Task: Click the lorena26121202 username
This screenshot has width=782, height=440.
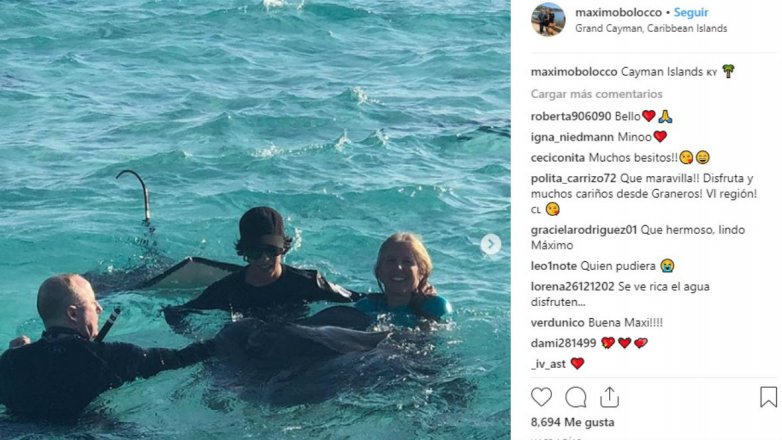Action: [573, 286]
